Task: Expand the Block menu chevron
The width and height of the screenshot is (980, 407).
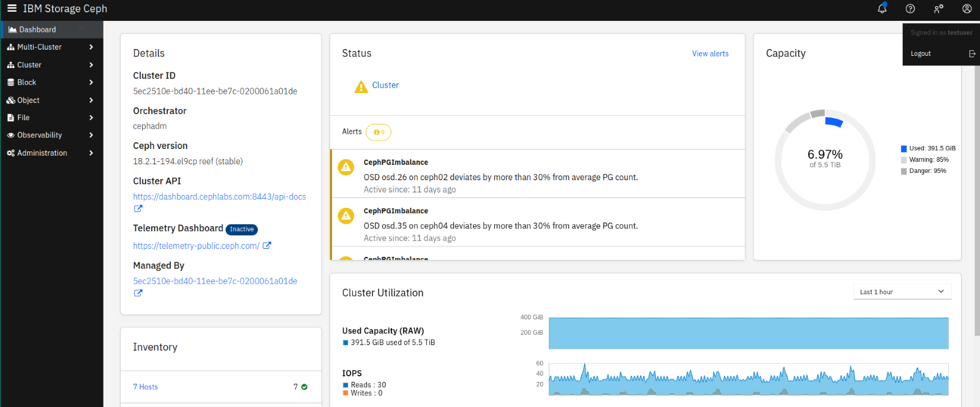Action: tap(91, 82)
